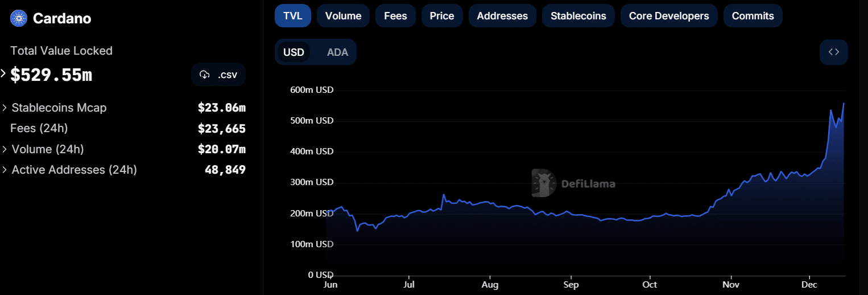
Task: Click the mid-July spike on TVL line
Action: 443,195
